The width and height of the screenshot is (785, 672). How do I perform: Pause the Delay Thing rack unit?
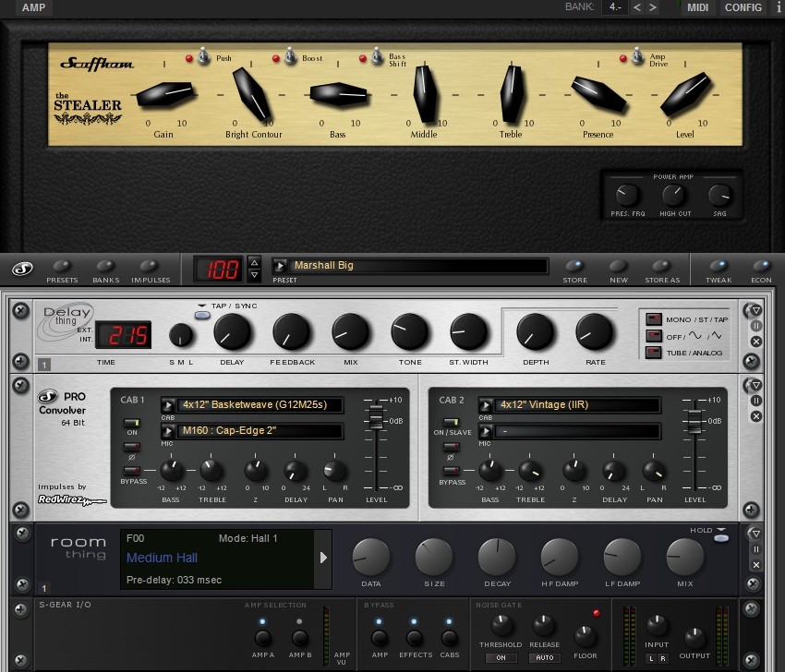(x=756, y=326)
